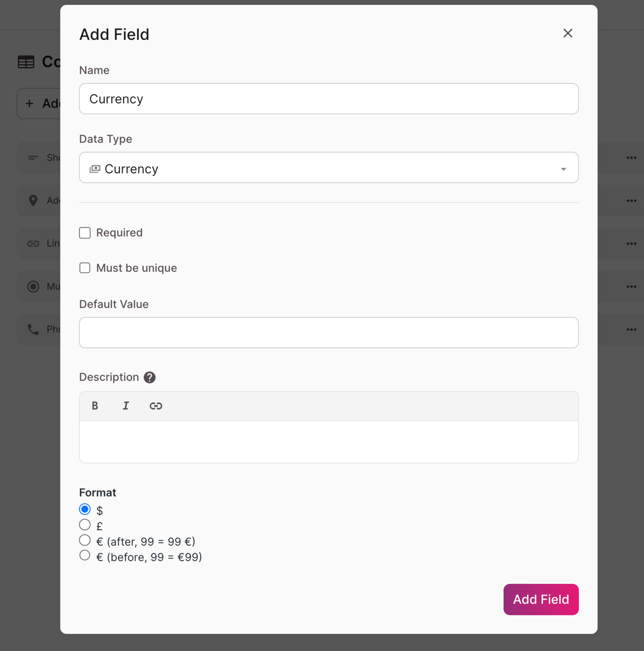Click the Data Type dropdown arrow

[563, 169]
